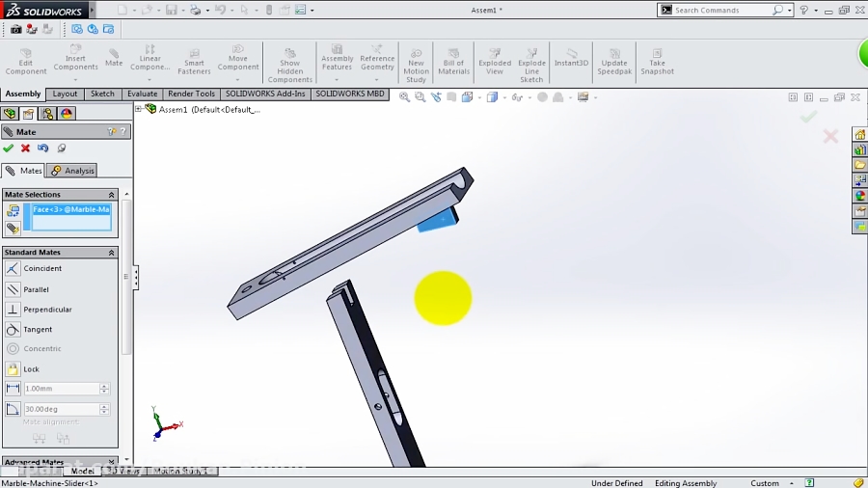
Task: Open ConfigurationManager tab icon
Action: pyautogui.click(x=47, y=114)
